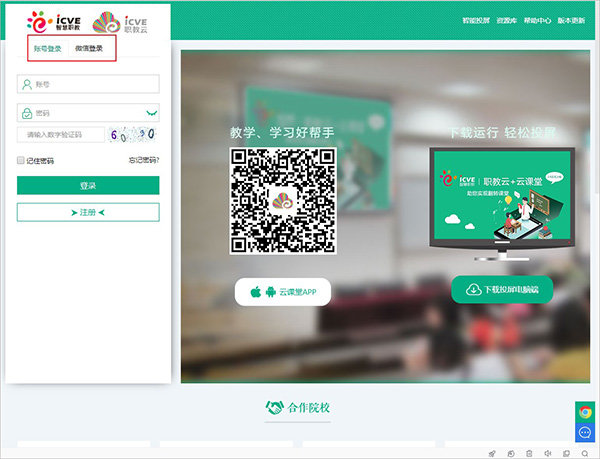Switch to the 账号登录 tab
The image size is (600, 459).
(47, 49)
